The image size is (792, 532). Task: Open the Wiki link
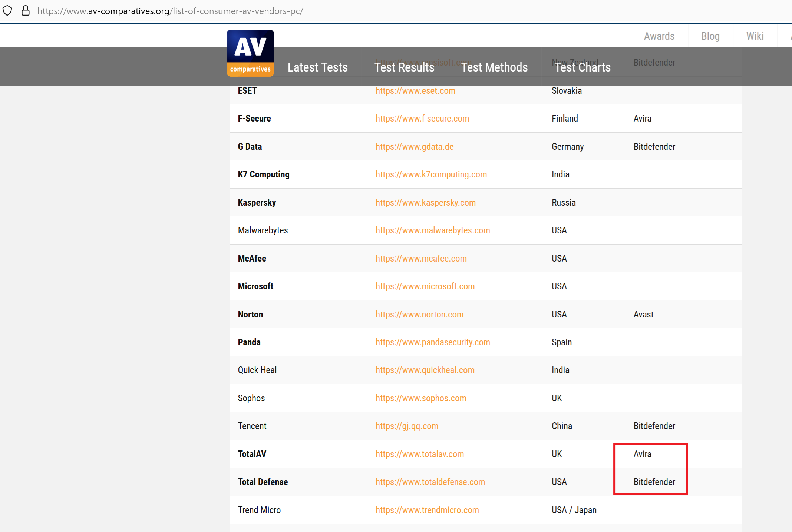[x=755, y=36]
